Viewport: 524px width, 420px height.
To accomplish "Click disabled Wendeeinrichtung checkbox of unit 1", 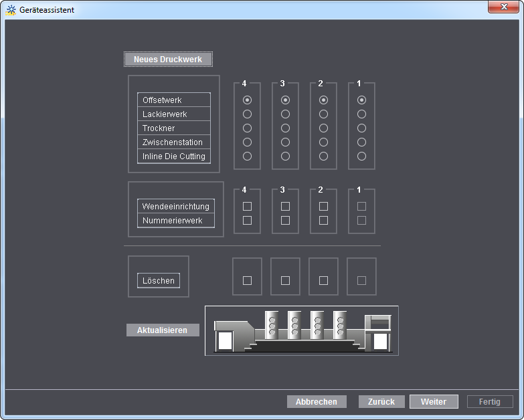I will [x=361, y=207].
